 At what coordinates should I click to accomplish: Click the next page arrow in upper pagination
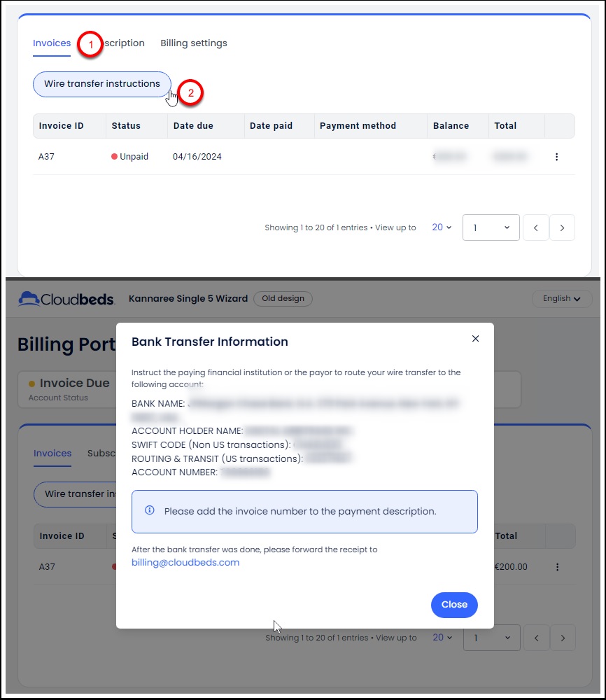point(562,227)
